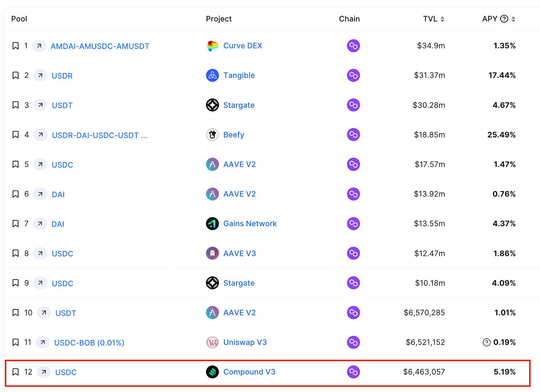Image resolution: width=540 pixels, height=392 pixels.
Task: Toggle bookmark on USDR-DAI-USDC-USDT Beefy row
Action: 16,135
